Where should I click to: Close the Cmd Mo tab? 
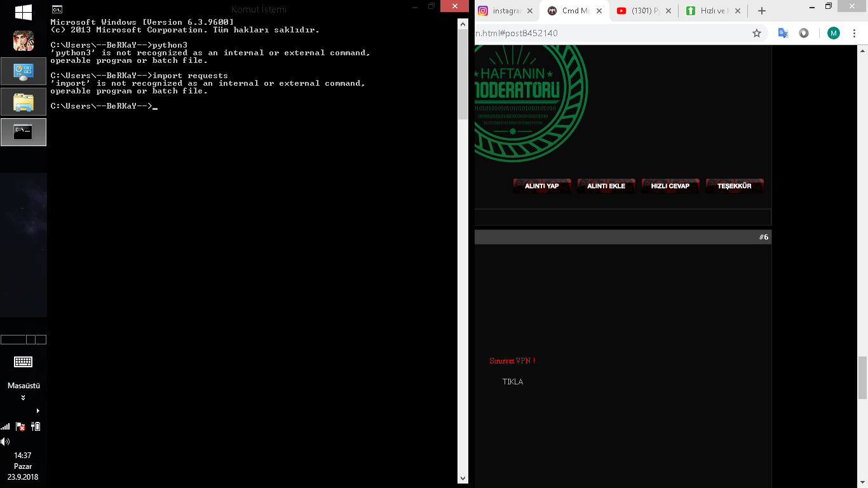click(599, 11)
